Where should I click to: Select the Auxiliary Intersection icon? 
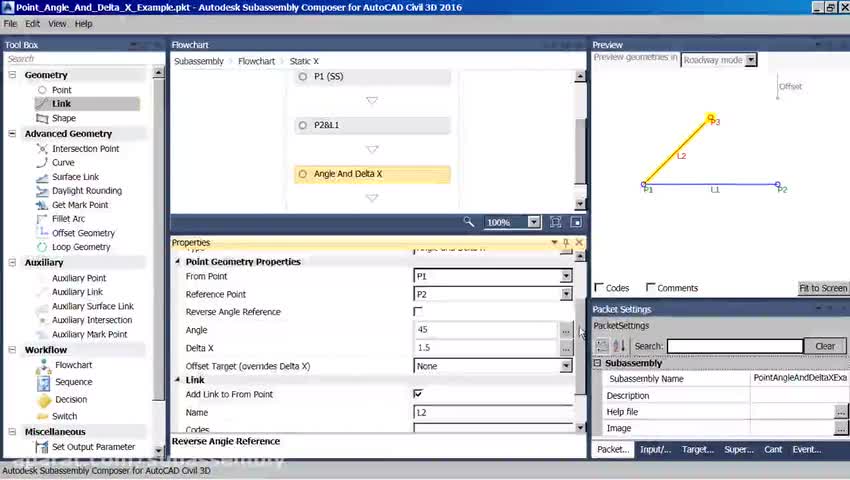click(x=42, y=321)
